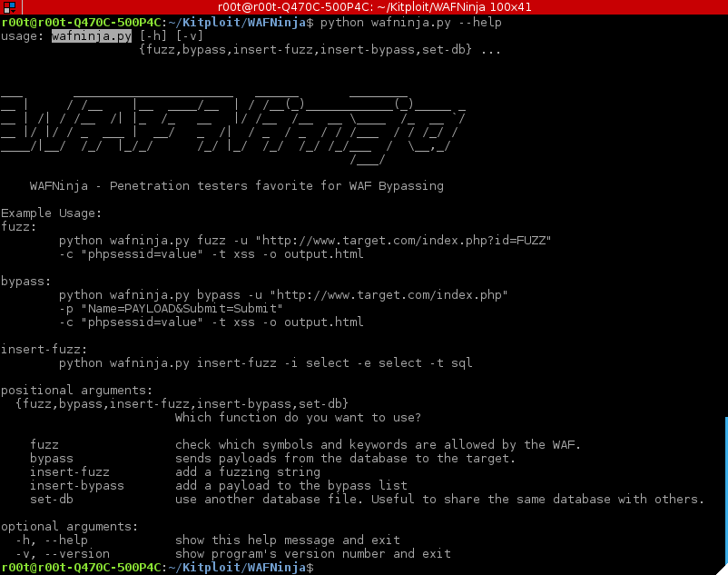Image resolution: width=728 pixels, height=575 pixels.
Task: Click the fuzz example command with FUZZ URL
Action: (x=305, y=240)
